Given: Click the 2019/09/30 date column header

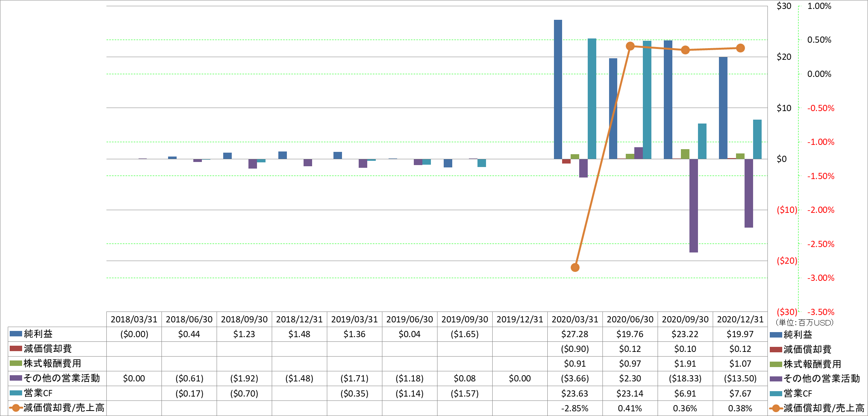Looking at the screenshot, I should coord(465,319).
